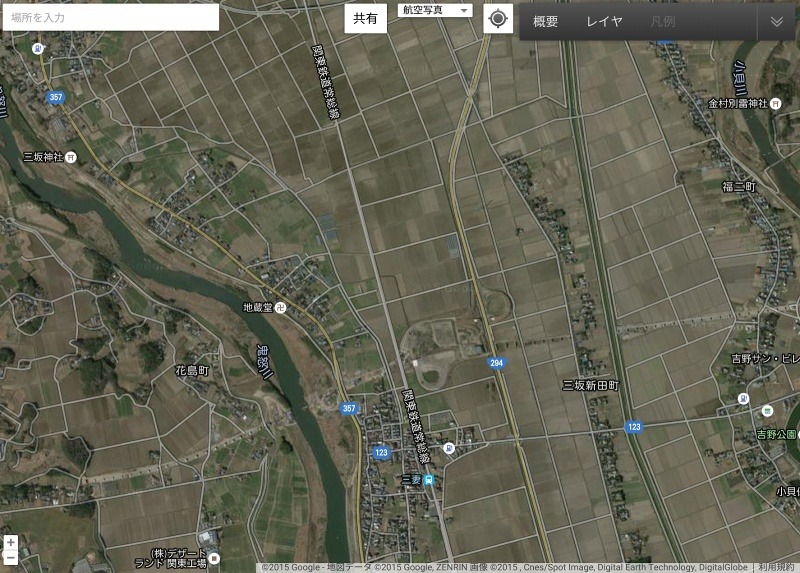The image size is (800, 573).
Task: Click the デザートランド関東工場 place icon
Action: click(x=215, y=558)
